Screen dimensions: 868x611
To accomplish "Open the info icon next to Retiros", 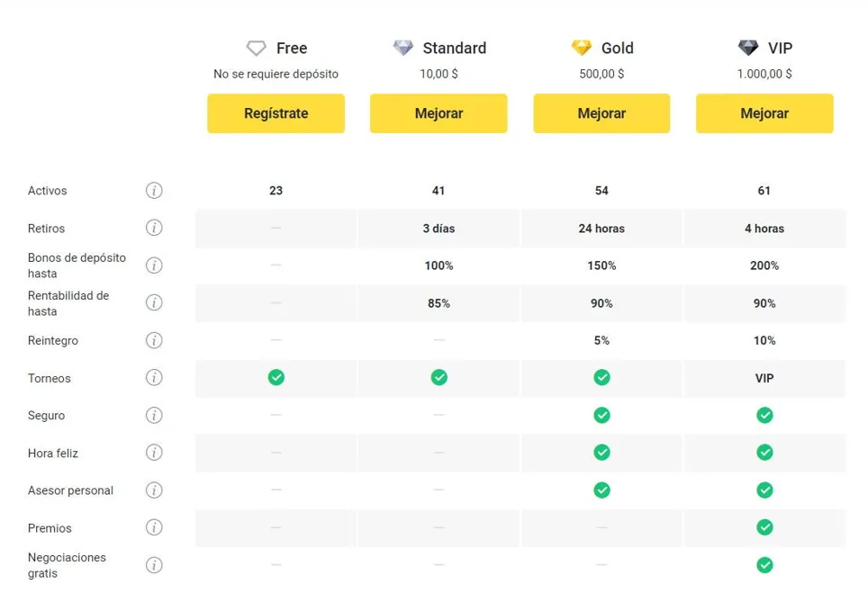I will pos(154,228).
